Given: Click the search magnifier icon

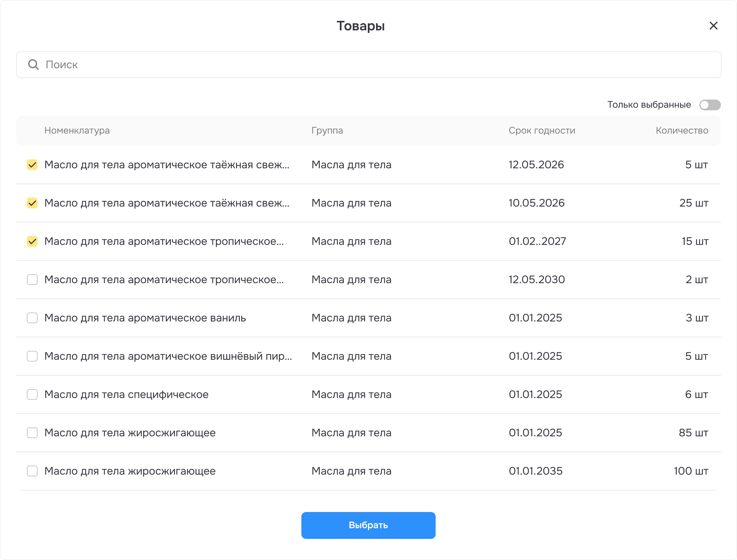Looking at the screenshot, I should [33, 64].
